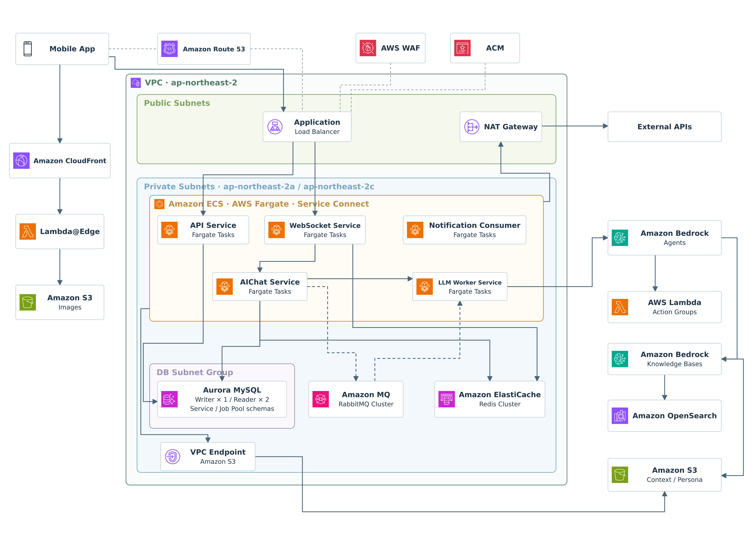Click the Aurora MySQL database icon
This screenshot has height=548, width=756.
(169, 399)
